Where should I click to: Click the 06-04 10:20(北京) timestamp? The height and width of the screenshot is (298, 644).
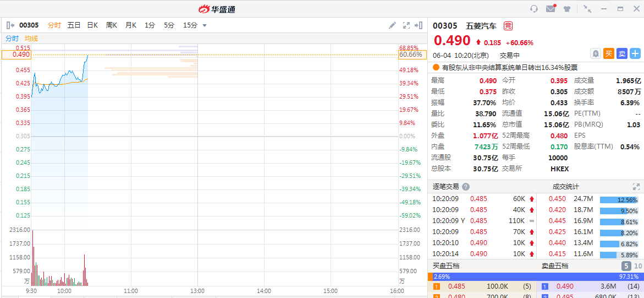coord(460,55)
